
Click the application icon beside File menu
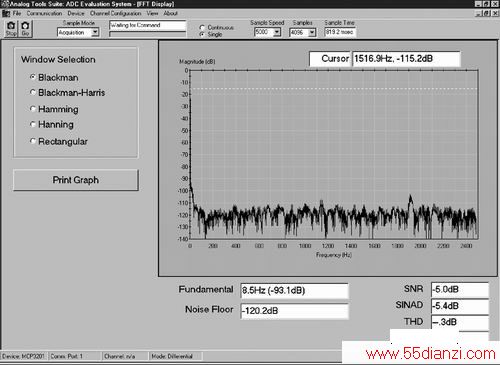coord(6,13)
